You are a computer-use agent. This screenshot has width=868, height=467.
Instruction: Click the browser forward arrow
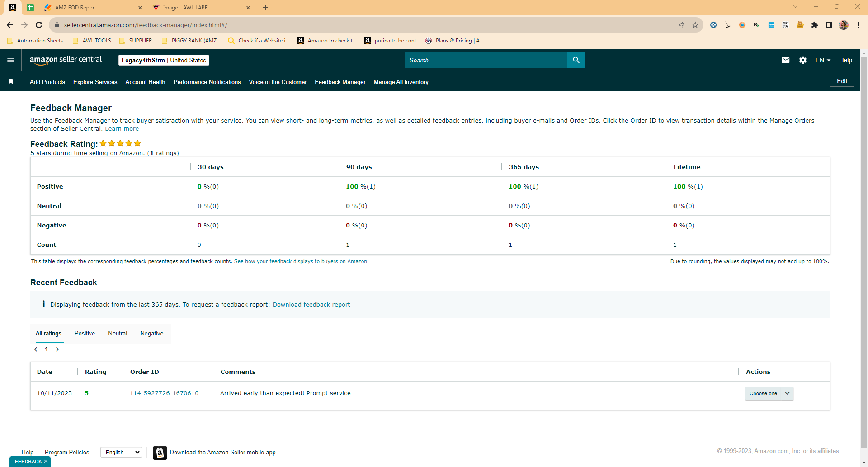(24, 25)
